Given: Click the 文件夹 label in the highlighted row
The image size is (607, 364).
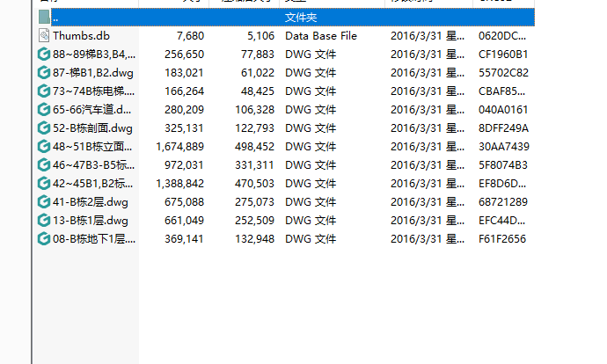Looking at the screenshot, I should (301, 17).
